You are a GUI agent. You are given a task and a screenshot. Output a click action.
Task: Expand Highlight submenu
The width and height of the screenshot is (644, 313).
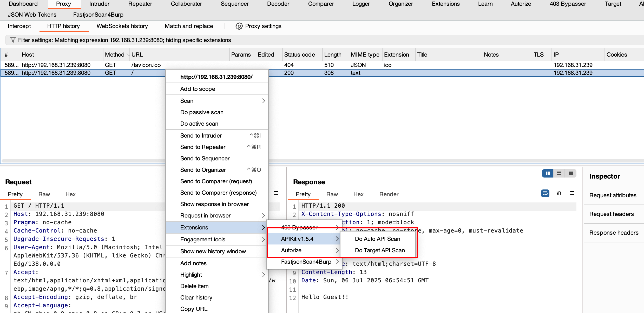point(264,275)
